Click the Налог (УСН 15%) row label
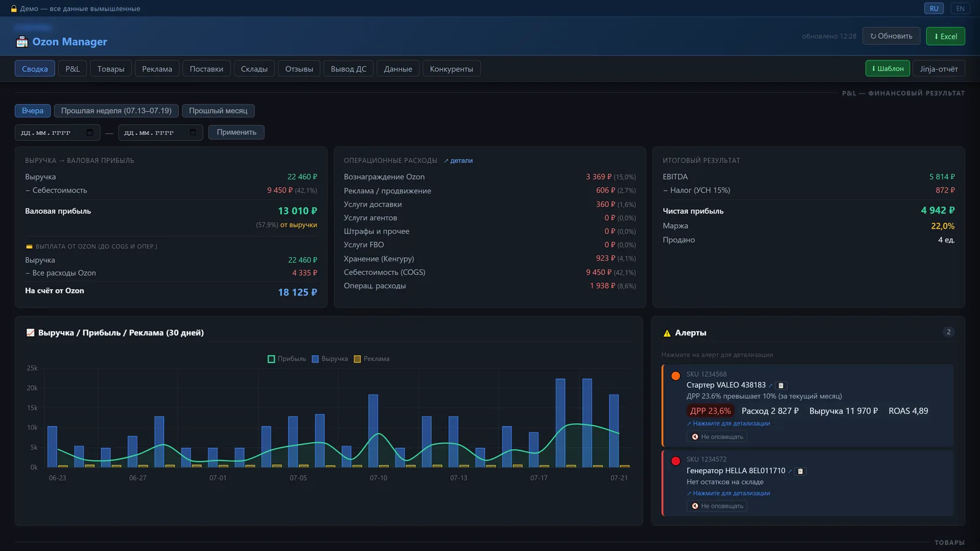 (x=696, y=190)
